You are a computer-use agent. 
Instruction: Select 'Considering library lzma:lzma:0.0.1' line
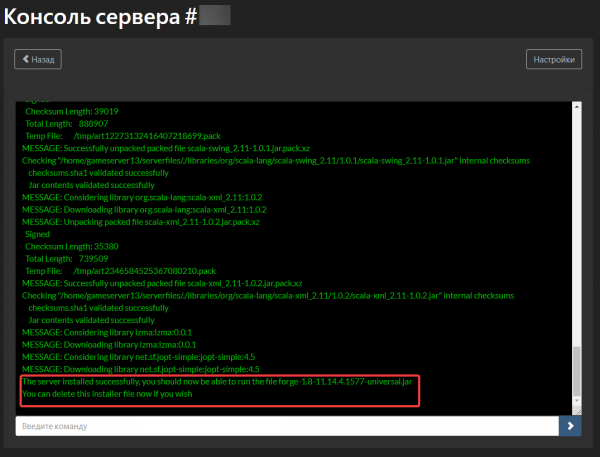pyautogui.click(x=107, y=332)
